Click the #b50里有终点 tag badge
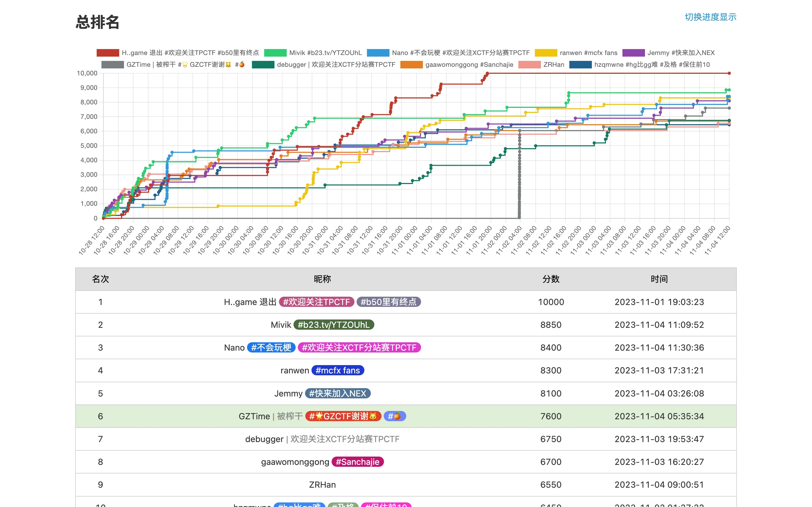Screen dimensions: 812x507 pyautogui.click(x=388, y=302)
